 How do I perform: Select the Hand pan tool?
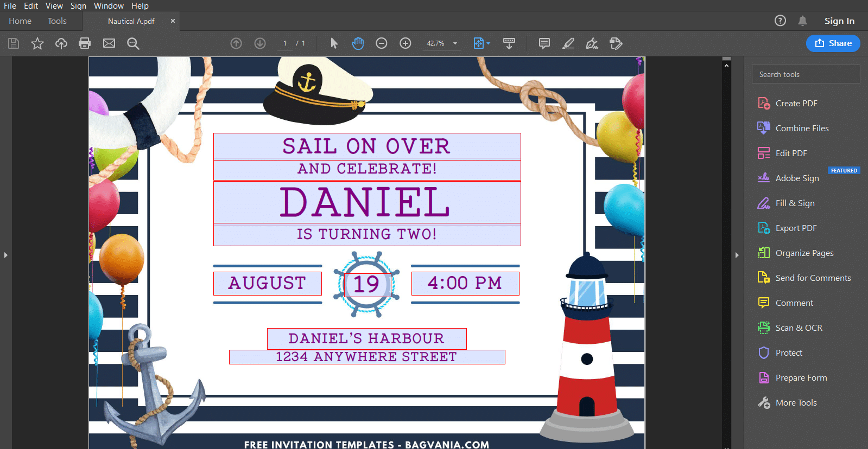pos(358,43)
